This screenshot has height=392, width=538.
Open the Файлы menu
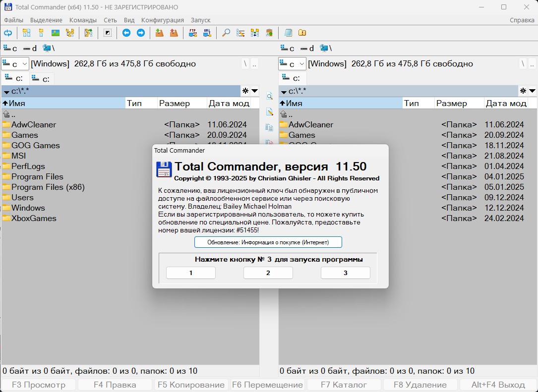[14, 20]
